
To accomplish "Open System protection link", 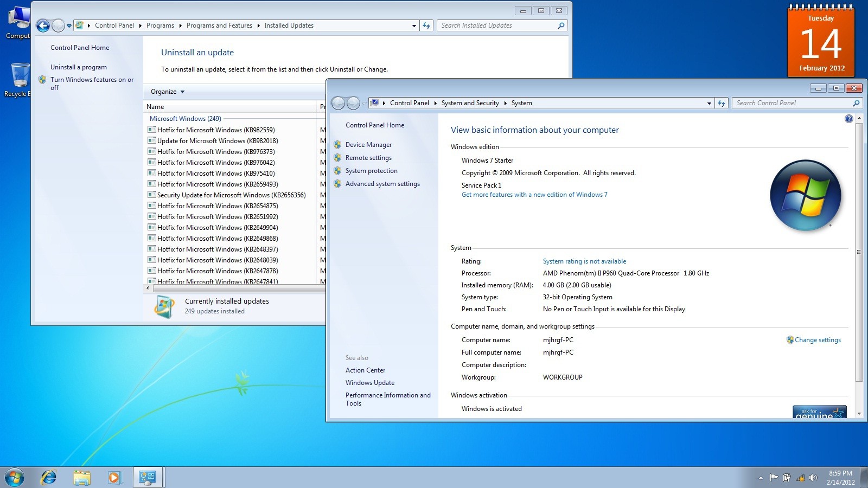I will 371,171.
